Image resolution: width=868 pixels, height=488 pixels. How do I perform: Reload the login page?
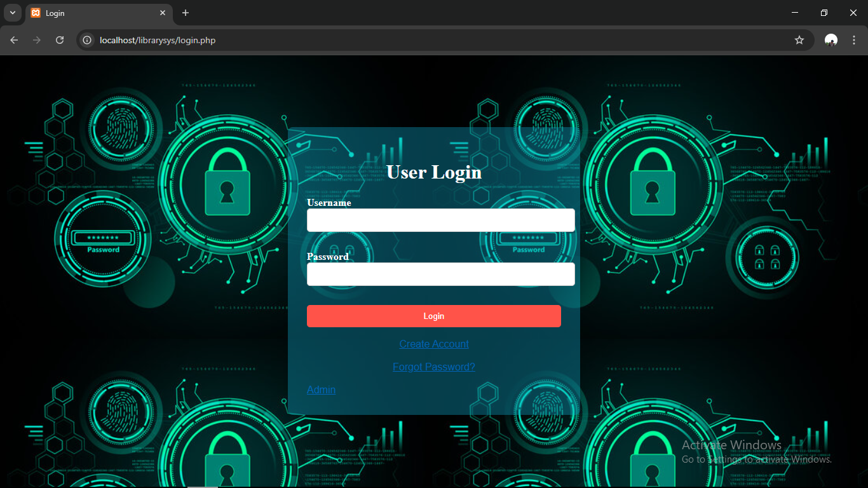pyautogui.click(x=60, y=40)
